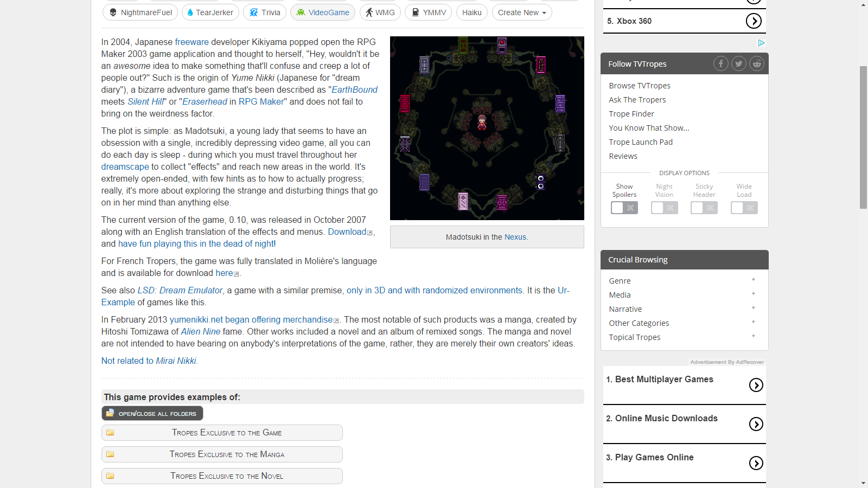The width and height of the screenshot is (868, 488).
Task: Expand Genre in Crucial Browsing
Action: tap(754, 280)
